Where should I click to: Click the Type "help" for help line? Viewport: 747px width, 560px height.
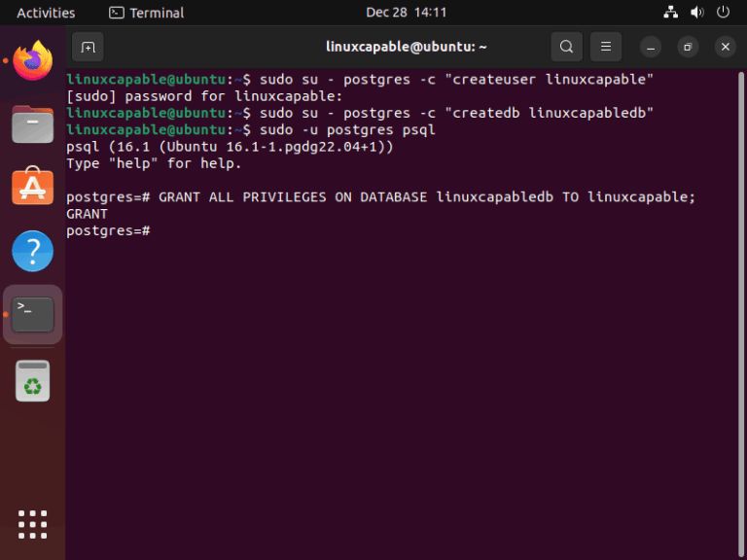click(154, 163)
